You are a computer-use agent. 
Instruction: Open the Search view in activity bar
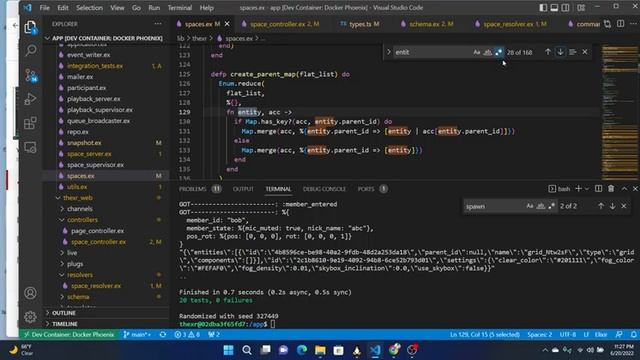click(x=30, y=51)
